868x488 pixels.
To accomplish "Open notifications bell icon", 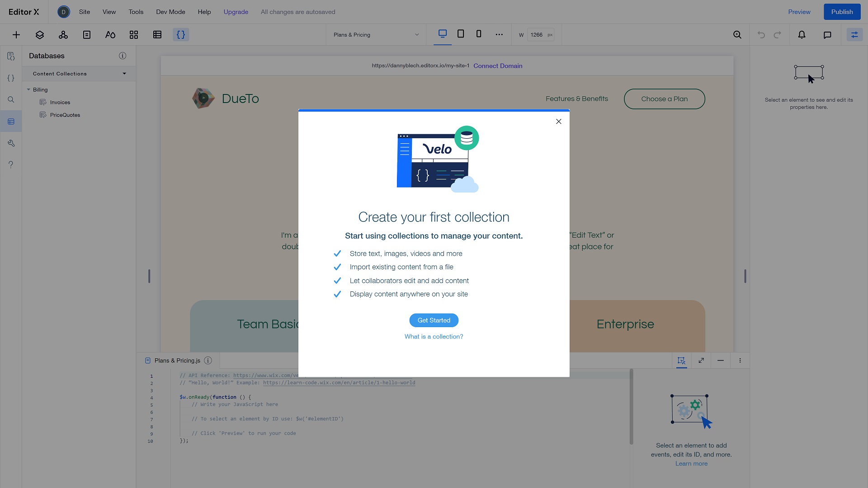I will coord(802,35).
